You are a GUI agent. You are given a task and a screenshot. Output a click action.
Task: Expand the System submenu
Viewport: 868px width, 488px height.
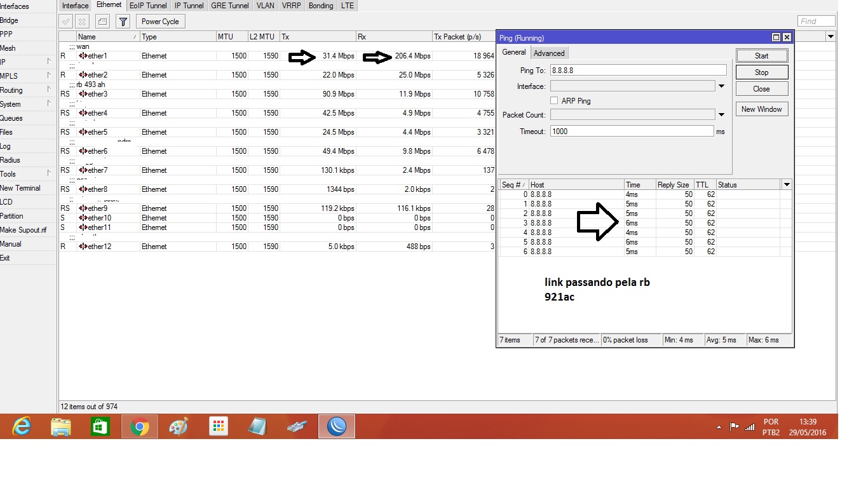coord(49,104)
